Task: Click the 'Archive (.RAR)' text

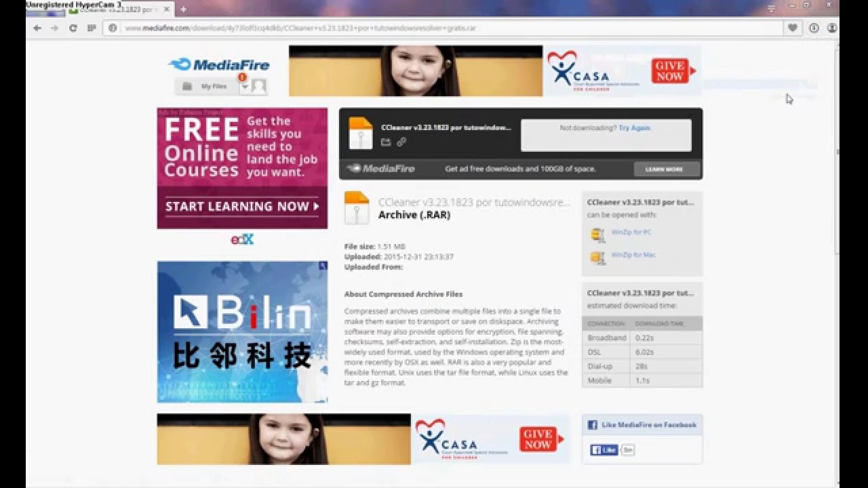Action: (414, 215)
